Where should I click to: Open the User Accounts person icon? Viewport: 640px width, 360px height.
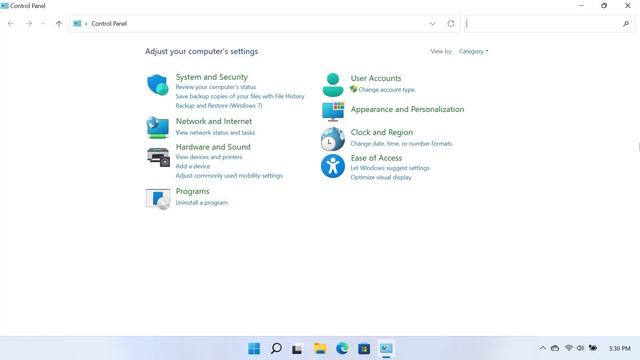[333, 85]
